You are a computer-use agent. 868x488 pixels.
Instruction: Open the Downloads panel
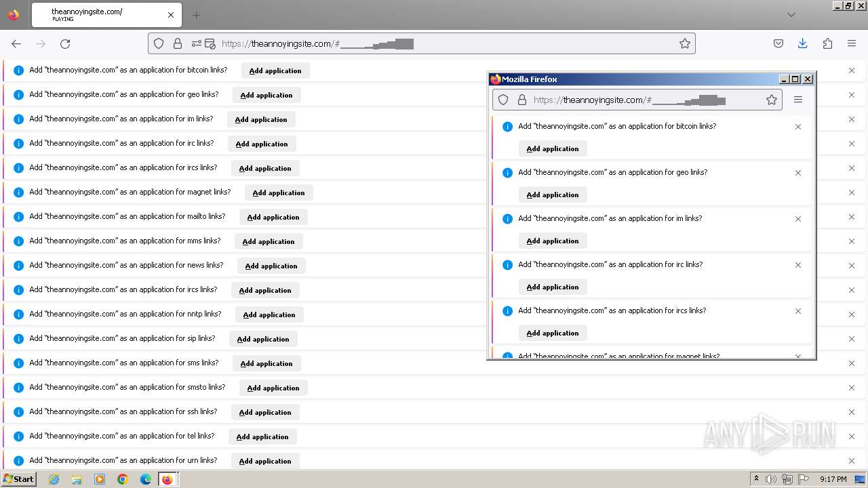[x=803, y=43]
